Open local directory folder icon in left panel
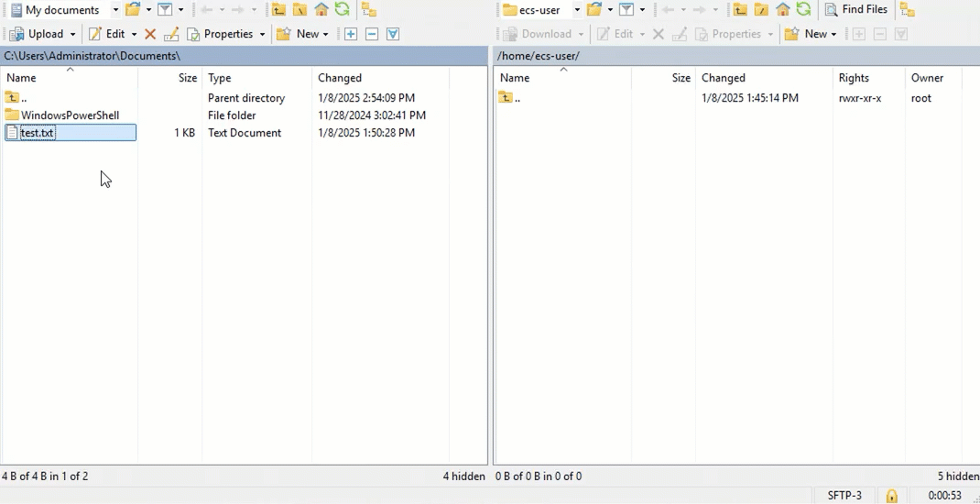The height and width of the screenshot is (504, 980). point(133,9)
